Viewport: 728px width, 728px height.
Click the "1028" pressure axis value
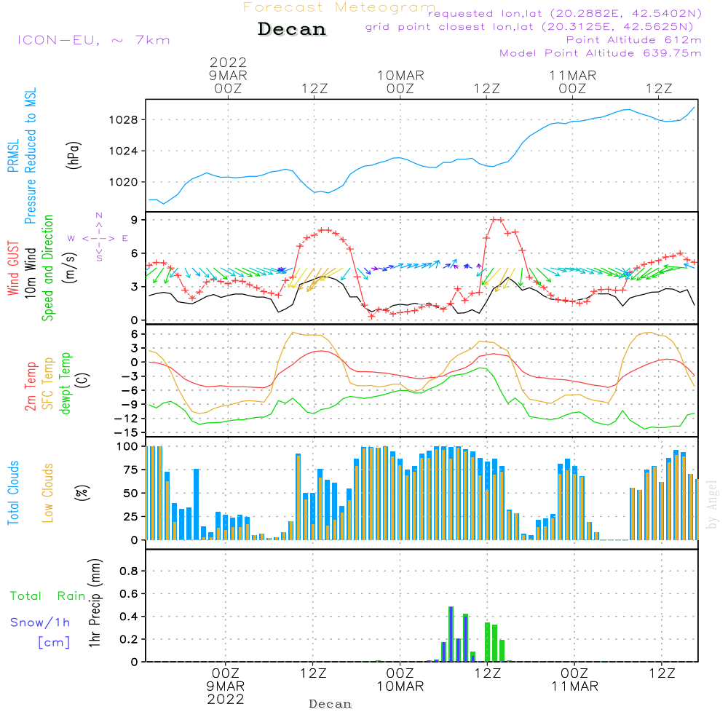[x=123, y=120]
